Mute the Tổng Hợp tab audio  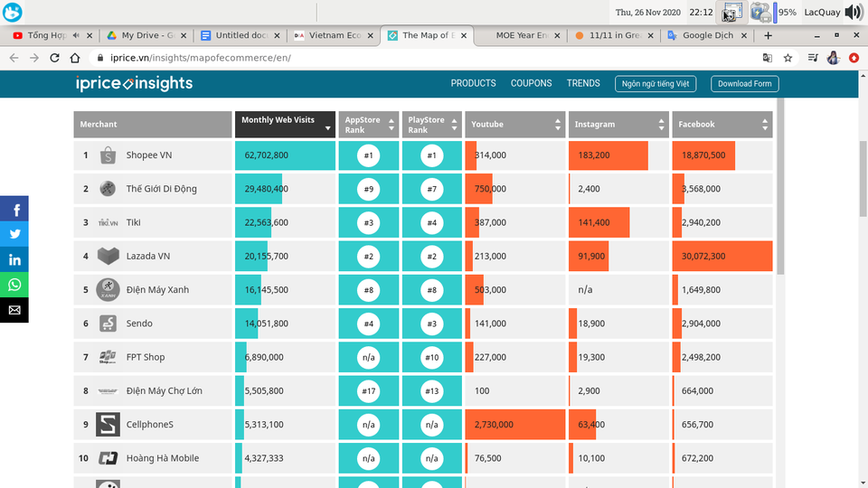76,35
